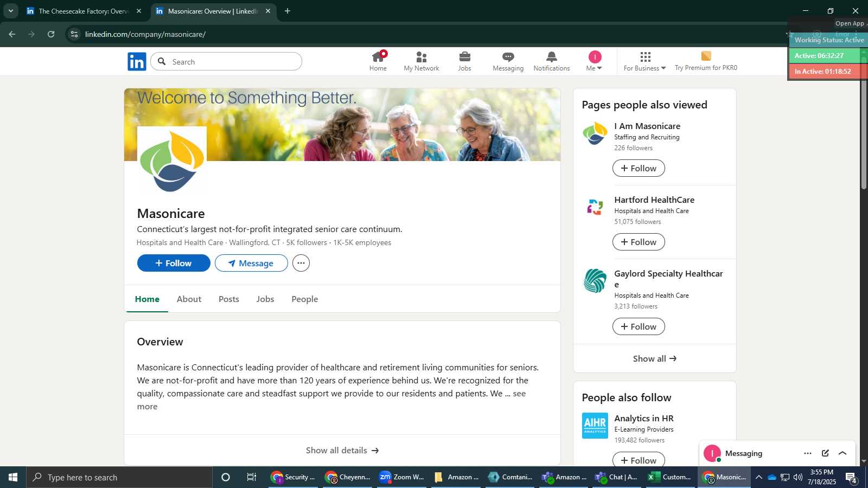
Task: Click the AIHR logo
Action: (x=595, y=426)
